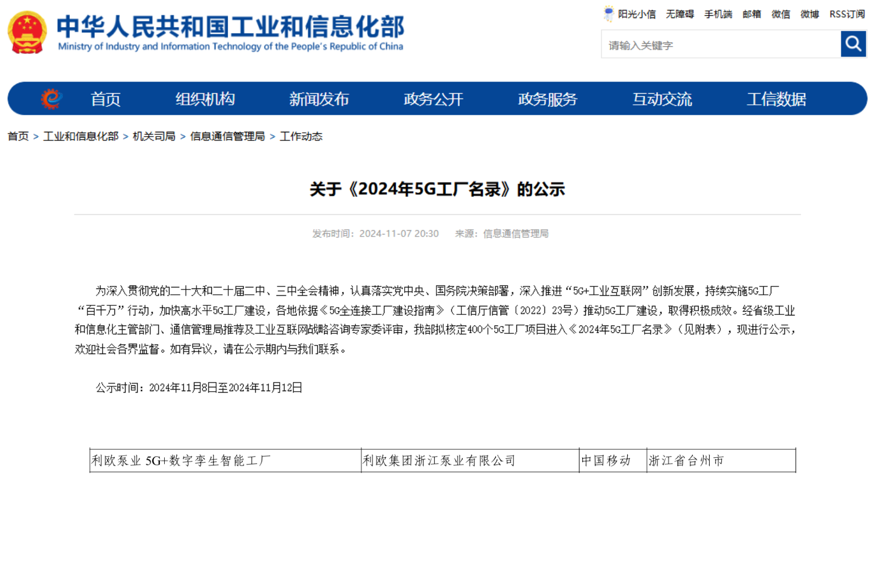875x588 pixels.
Task: Click the national emblem logo
Action: pos(27,33)
